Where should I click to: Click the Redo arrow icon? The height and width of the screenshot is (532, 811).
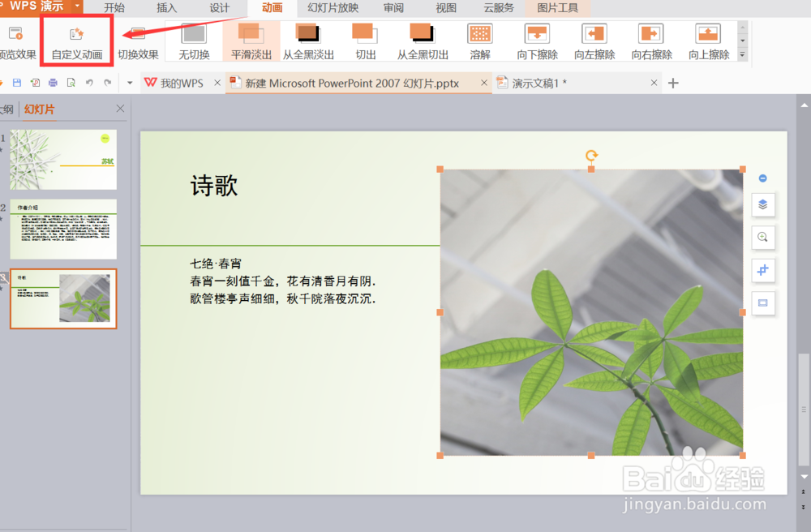click(108, 83)
